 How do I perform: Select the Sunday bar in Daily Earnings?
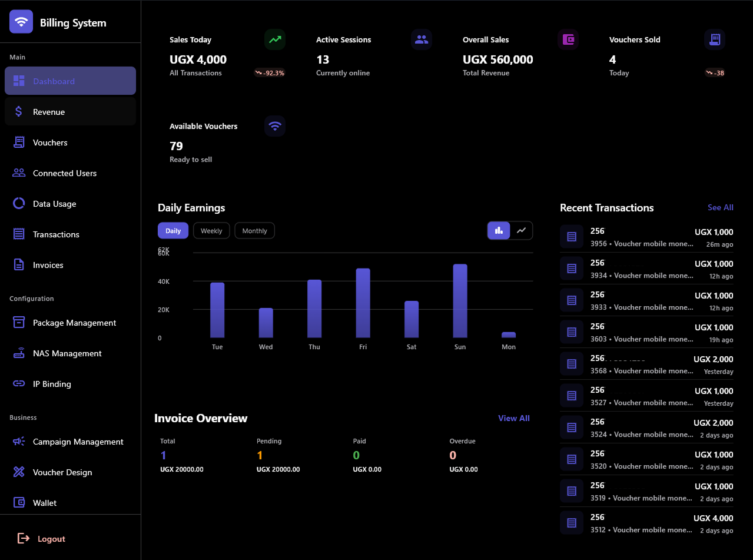pyautogui.click(x=460, y=300)
